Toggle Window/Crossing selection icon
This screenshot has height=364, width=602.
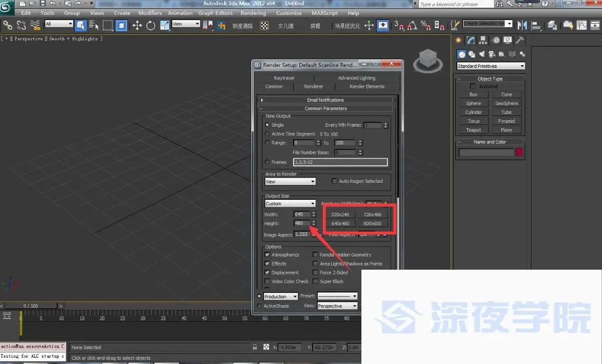121,25
